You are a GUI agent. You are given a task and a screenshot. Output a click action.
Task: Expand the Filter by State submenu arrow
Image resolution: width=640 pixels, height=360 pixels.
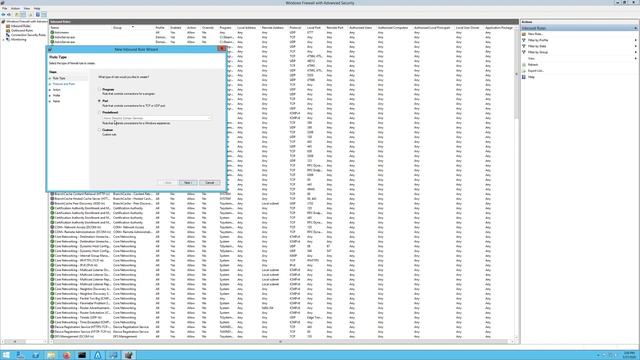[636, 46]
